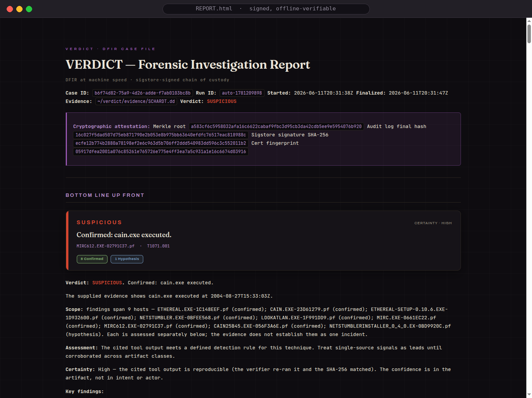Screen dimensions: 532x398
Task: Select the Run ID auto-1781209898
Action: pos(242,93)
